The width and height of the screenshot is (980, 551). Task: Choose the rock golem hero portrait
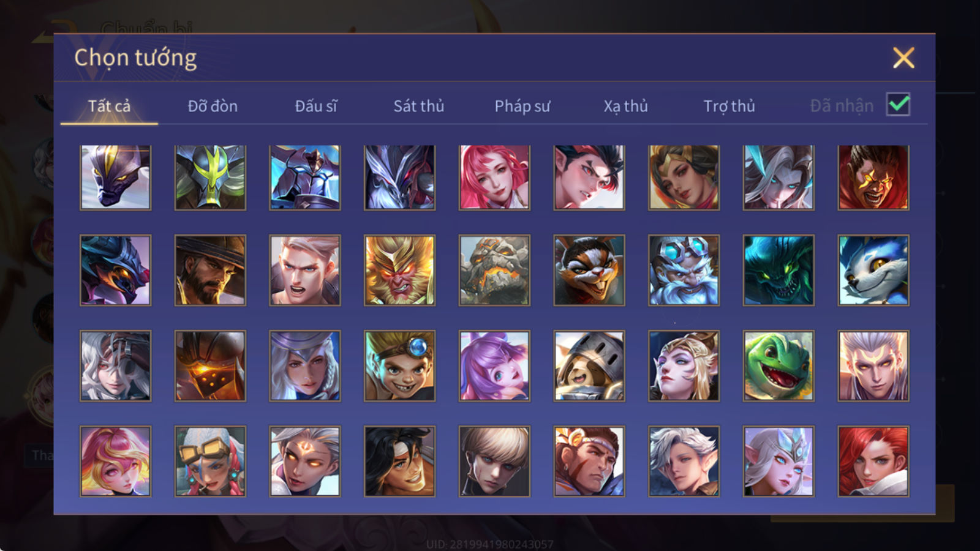[x=494, y=270]
